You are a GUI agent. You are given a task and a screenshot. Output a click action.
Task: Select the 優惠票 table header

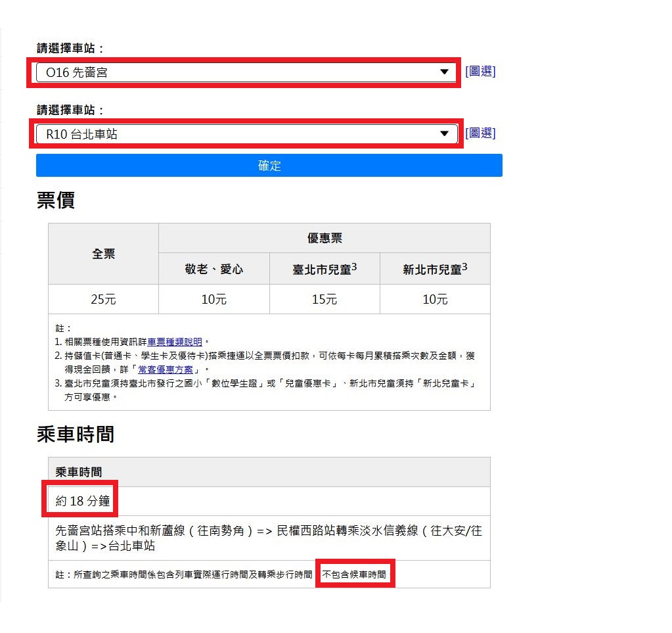click(x=325, y=238)
